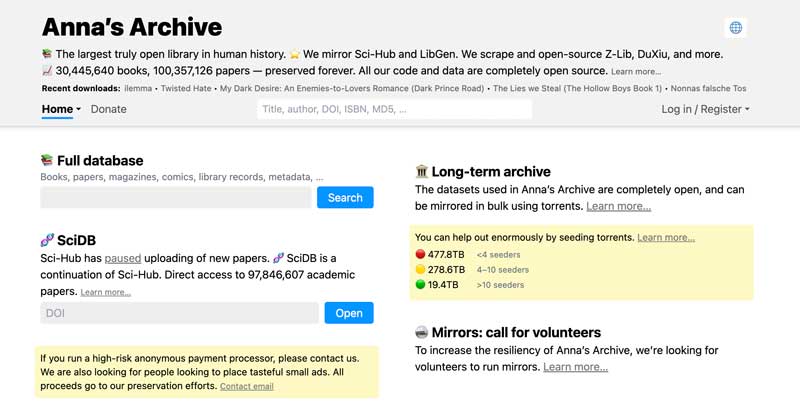Click the DNA emoji beside SciDB heading

point(47,240)
